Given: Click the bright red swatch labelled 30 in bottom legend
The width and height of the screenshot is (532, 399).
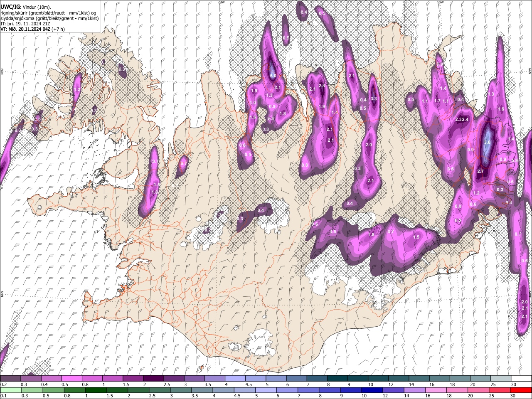Looking at the screenshot, I should click(x=521, y=390).
